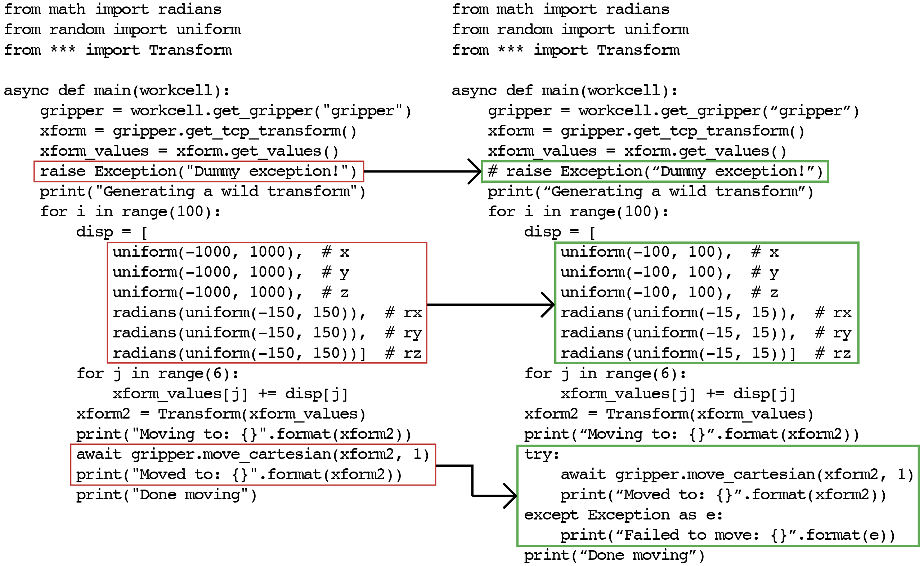Viewport: 924px width, 566px height.
Task: Click the 'try:' keyword in right code
Action: pos(542,455)
